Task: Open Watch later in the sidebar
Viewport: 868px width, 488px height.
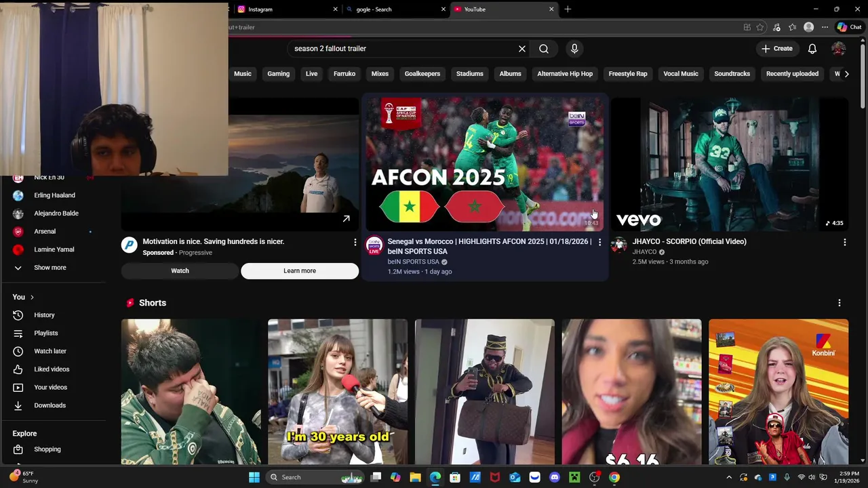Action: [x=49, y=351]
